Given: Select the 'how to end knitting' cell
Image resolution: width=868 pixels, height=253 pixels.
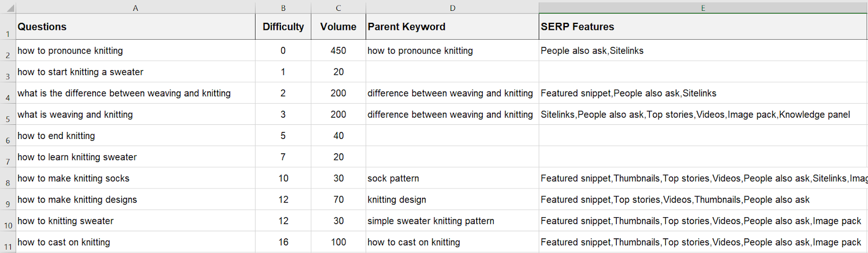Looking at the screenshot, I should click(136, 136).
